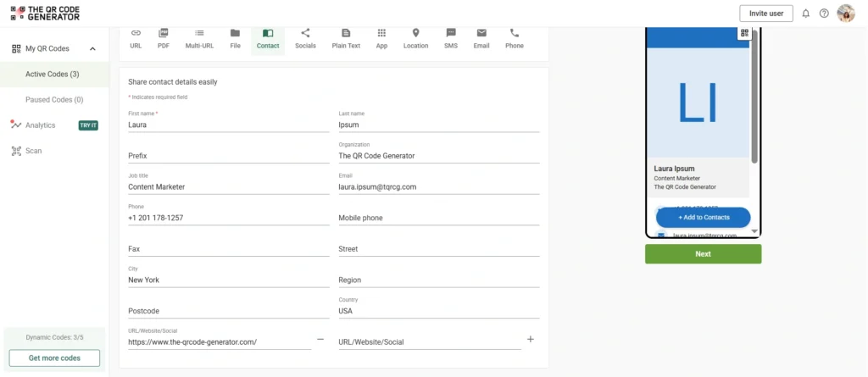Click the filled URL/Website/Social field
The image size is (868, 377).
(x=220, y=342)
